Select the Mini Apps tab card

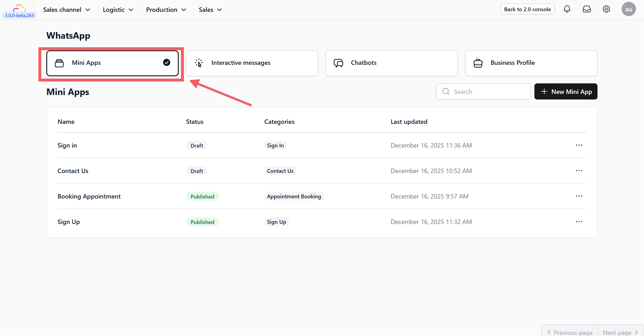pos(113,63)
